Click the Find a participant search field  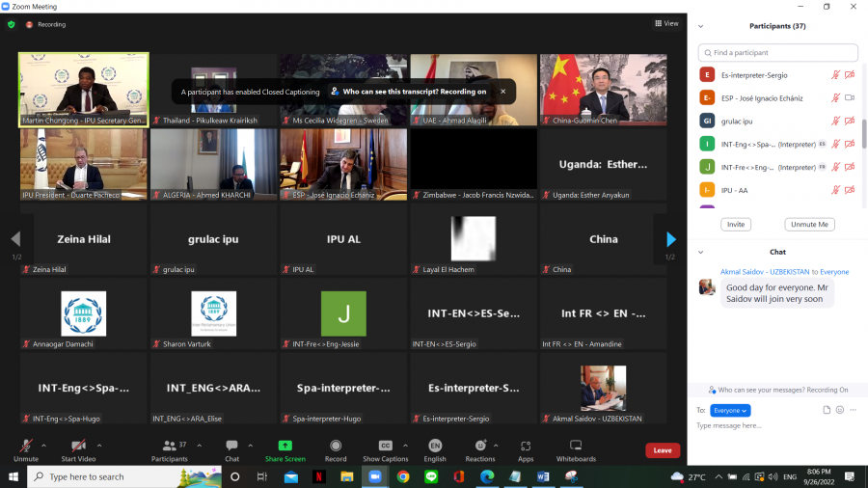[778, 52]
